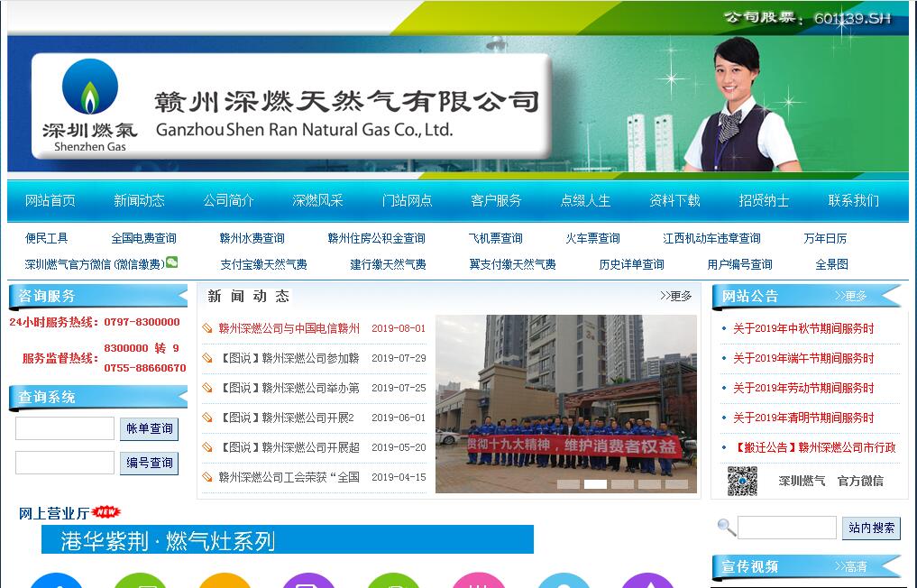Select the second slide indicator on the photo carousel
917x588 pixels.
click(595, 484)
